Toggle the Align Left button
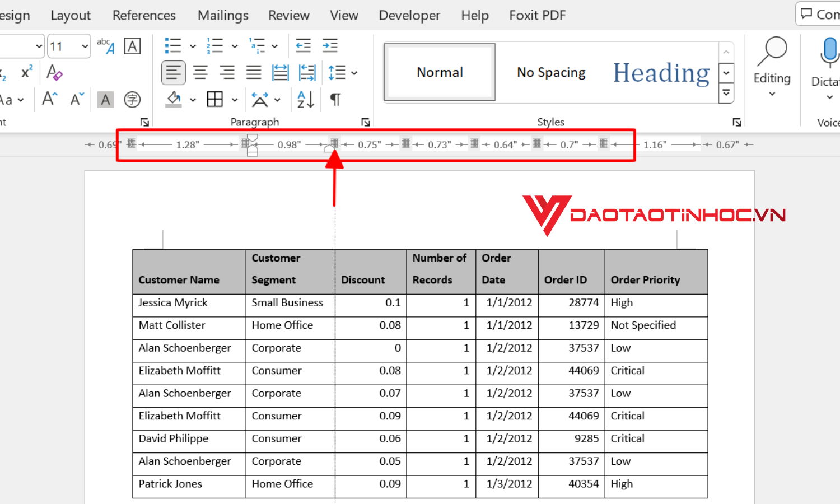Image resolution: width=840 pixels, height=504 pixels. click(x=174, y=73)
